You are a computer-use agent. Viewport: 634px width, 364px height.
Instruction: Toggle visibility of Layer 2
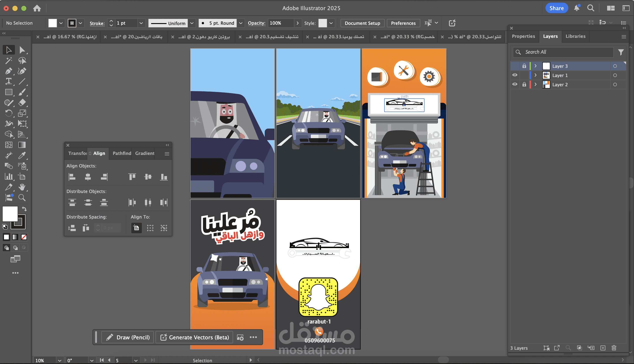pos(515,84)
